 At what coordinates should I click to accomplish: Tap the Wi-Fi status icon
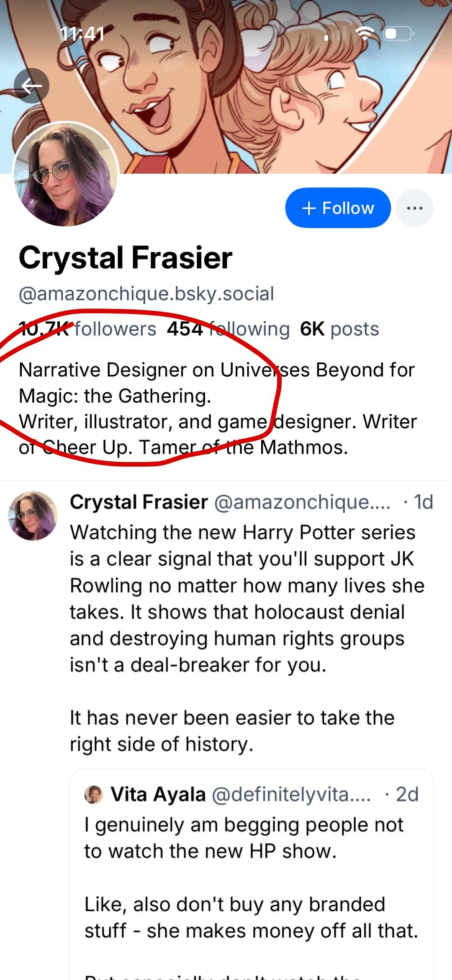pyautogui.click(x=365, y=33)
